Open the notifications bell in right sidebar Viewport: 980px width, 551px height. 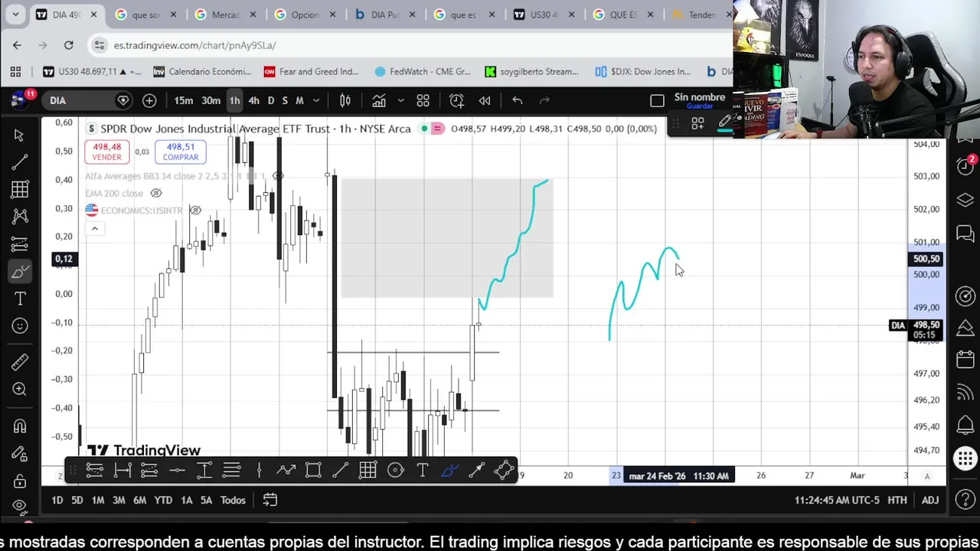coord(965,425)
